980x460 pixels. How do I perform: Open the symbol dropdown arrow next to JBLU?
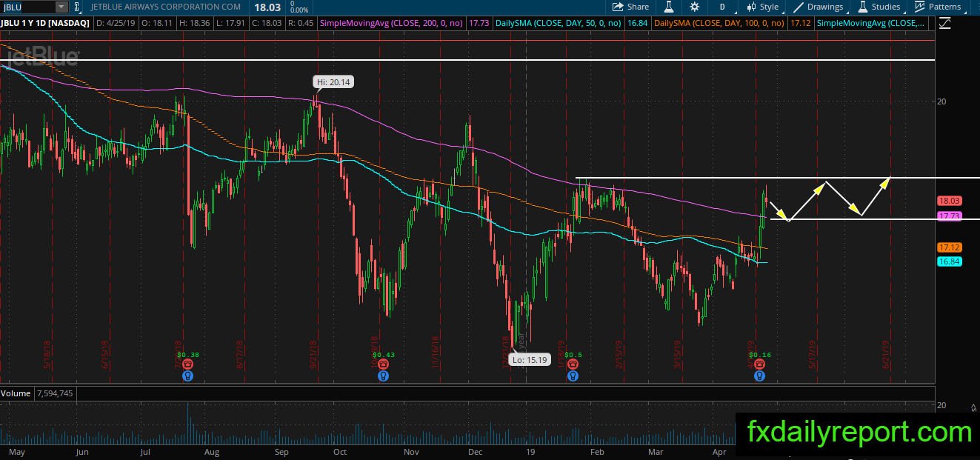[60, 7]
